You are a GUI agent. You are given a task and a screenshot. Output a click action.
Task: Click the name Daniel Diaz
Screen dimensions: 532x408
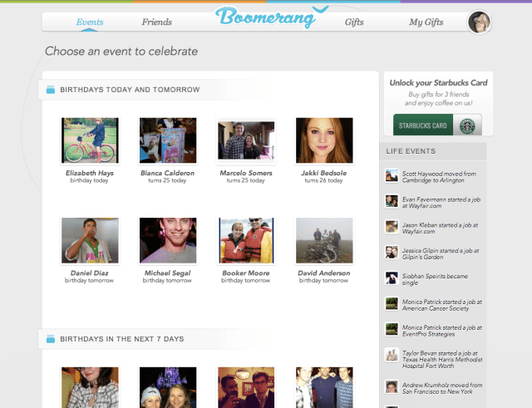click(90, 273)
